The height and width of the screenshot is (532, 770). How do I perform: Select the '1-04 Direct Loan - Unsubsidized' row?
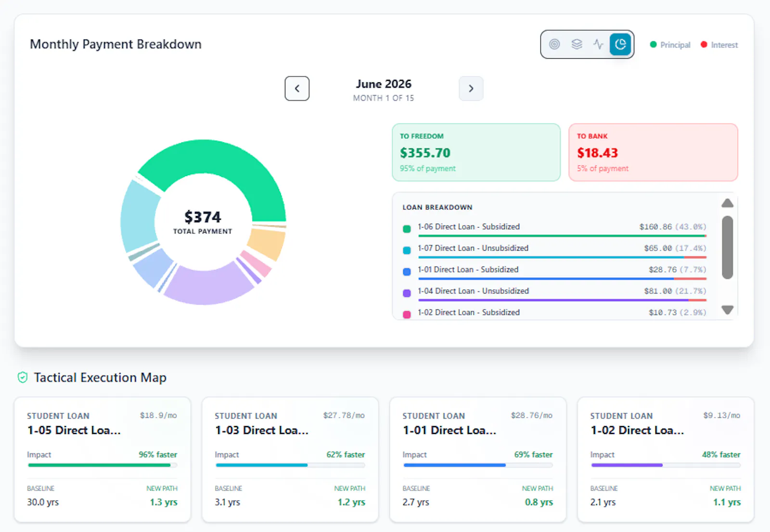click(x=554, y=293)
